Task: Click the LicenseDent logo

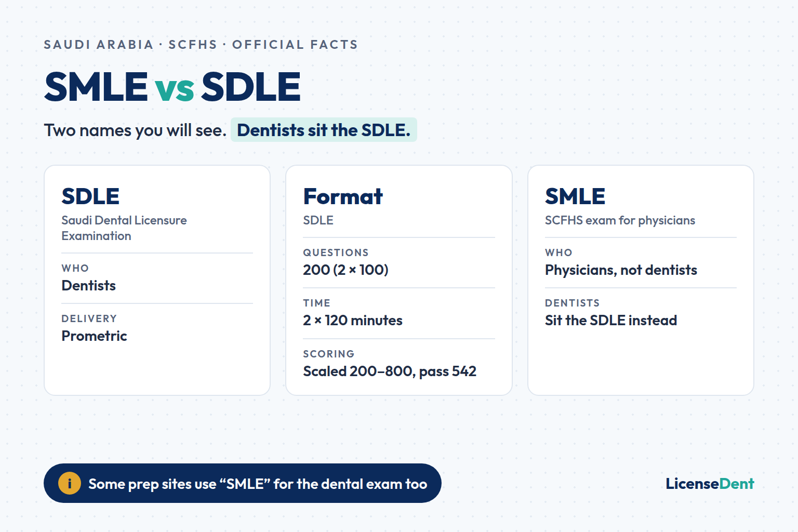Action: 710,484
